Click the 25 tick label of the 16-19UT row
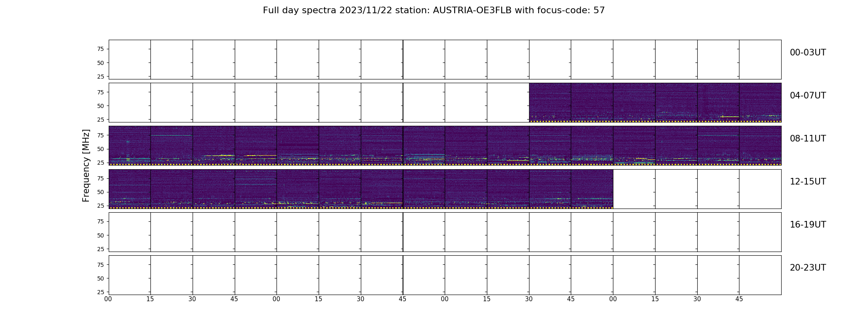 (100, 249)
